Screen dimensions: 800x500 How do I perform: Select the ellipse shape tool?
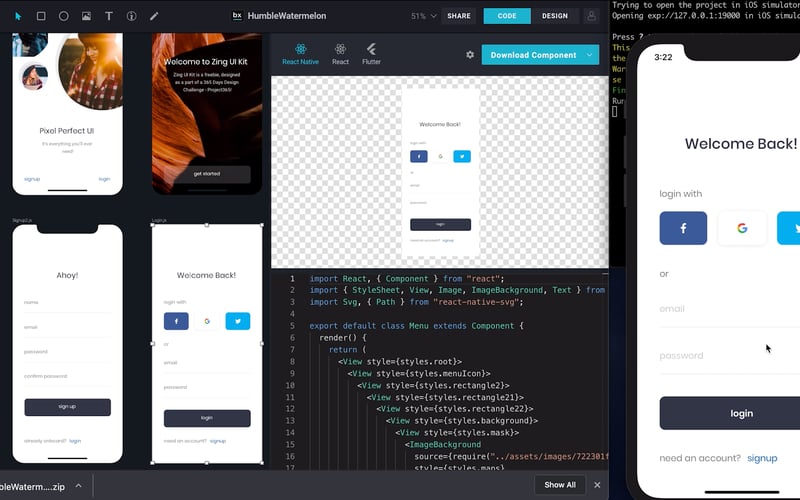[63, 16]
